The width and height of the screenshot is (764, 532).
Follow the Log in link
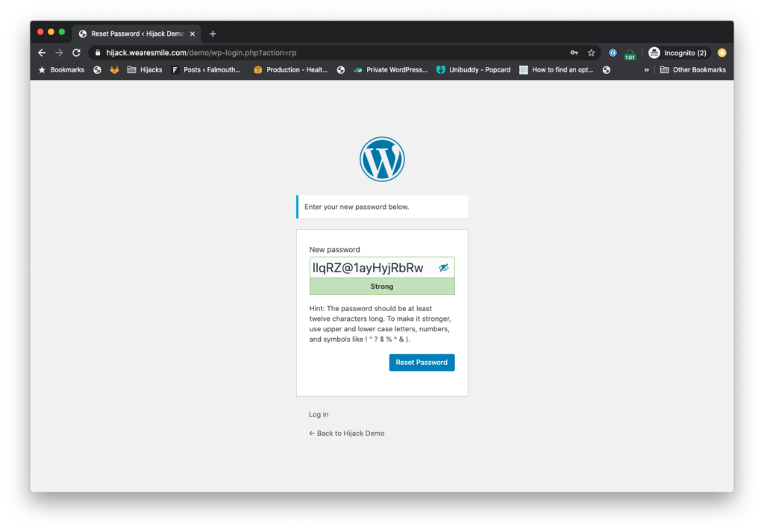tap(319, 415)
